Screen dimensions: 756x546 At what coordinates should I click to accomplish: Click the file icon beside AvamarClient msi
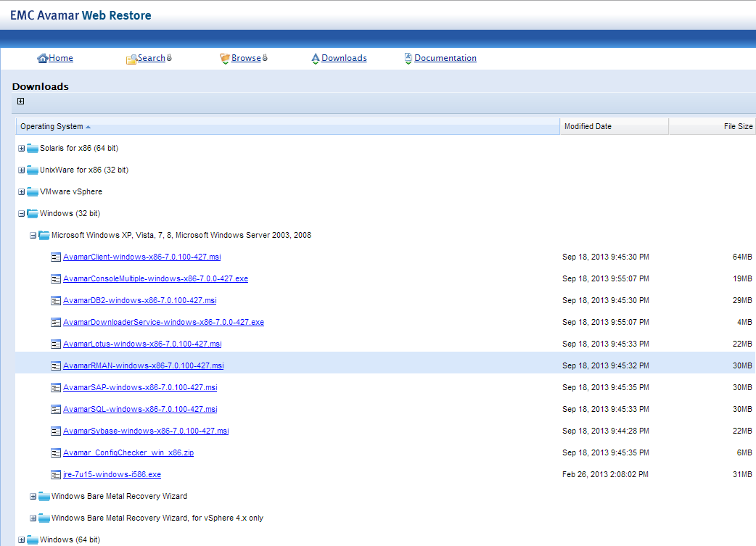tap(56, 257)
